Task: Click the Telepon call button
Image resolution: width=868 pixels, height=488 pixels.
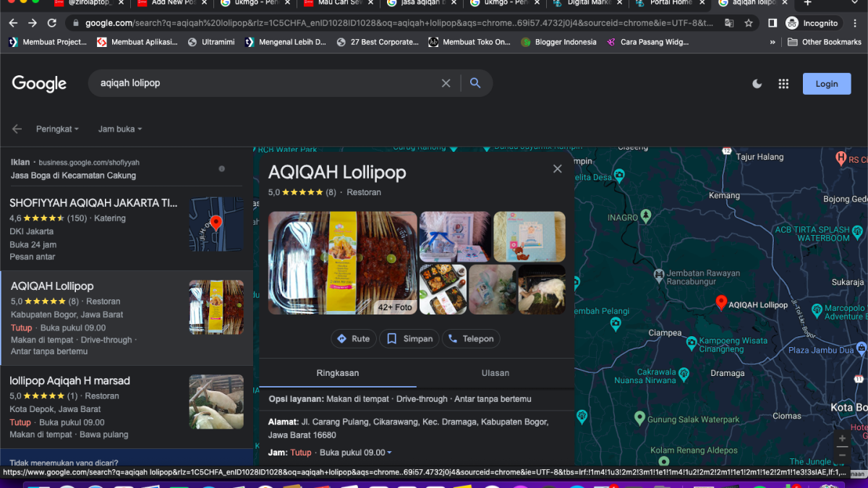Action: pos(471,338)
